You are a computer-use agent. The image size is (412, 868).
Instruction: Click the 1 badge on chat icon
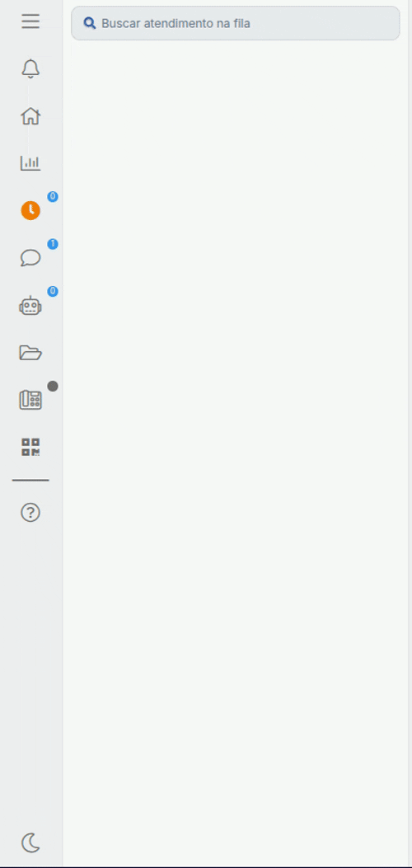pyautogui.click(x=53, y=244)
